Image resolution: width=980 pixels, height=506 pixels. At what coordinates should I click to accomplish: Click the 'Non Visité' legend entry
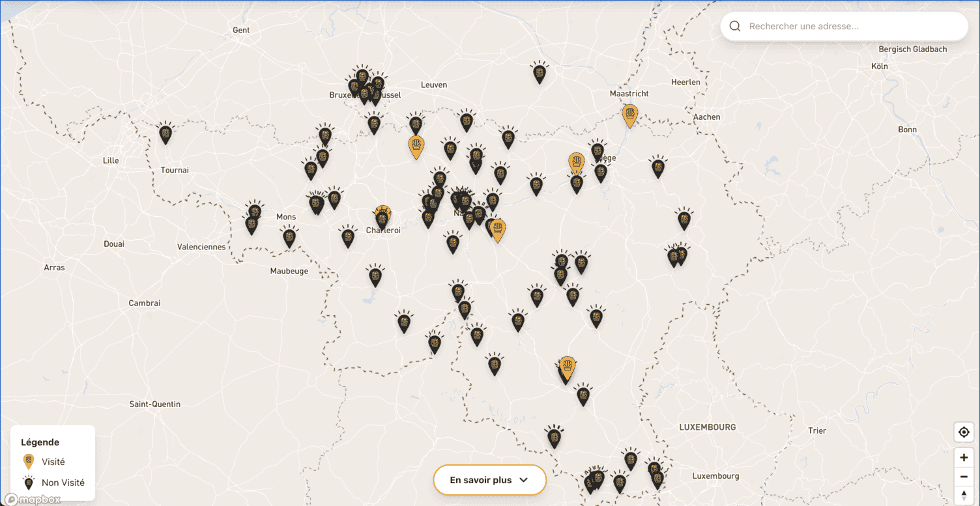63,483
